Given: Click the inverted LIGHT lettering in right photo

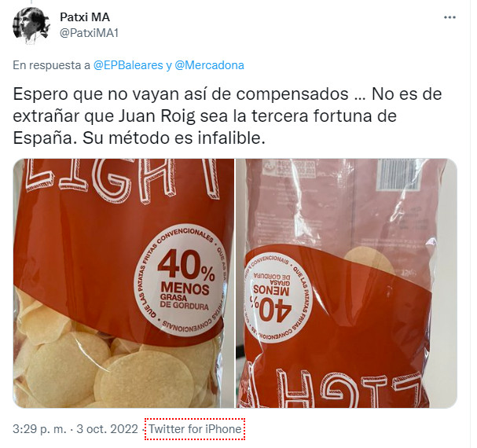Looking at the screenshot, I should 338,388.
